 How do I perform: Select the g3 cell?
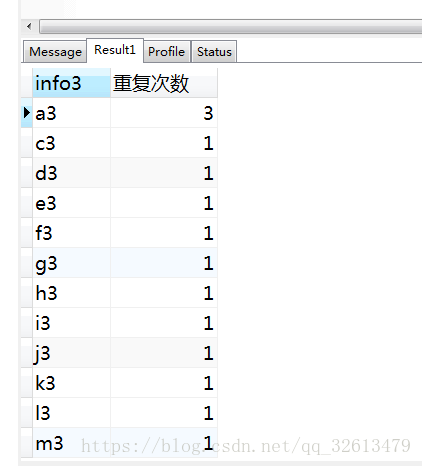pyautogui.click(x=71, y=263)
